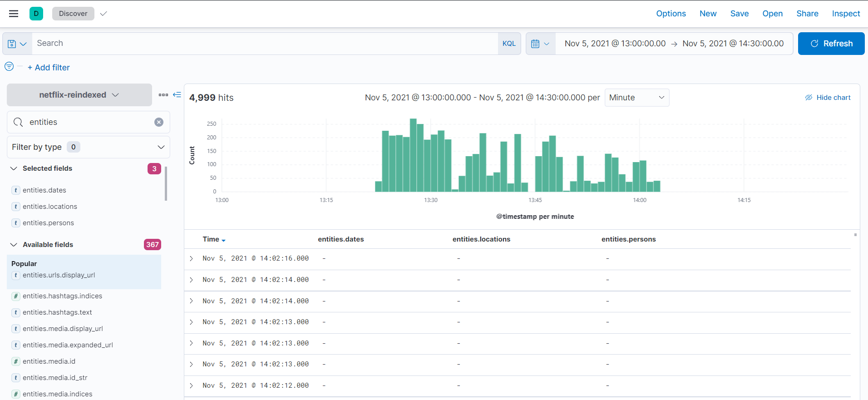
Task: Click the filter options circle icon
Action: [x=9, y=67]
